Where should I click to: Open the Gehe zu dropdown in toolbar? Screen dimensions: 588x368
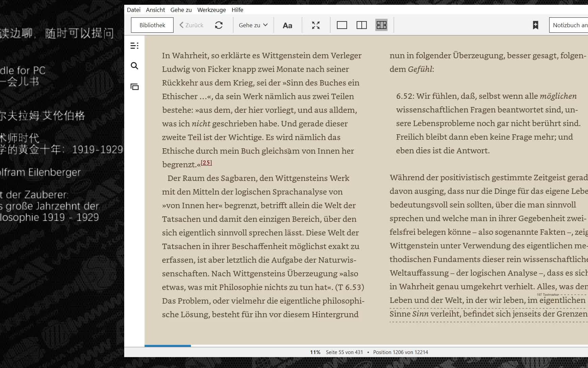[x=253, y=25]
